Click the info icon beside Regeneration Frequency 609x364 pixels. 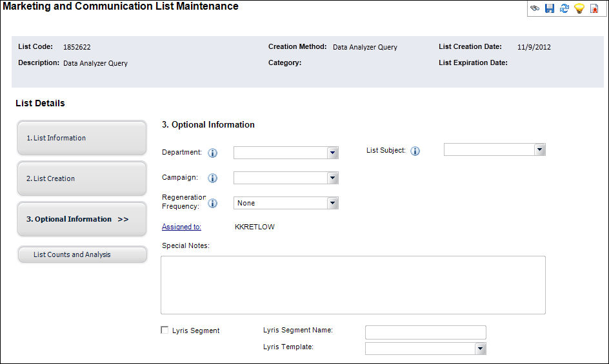213,203
